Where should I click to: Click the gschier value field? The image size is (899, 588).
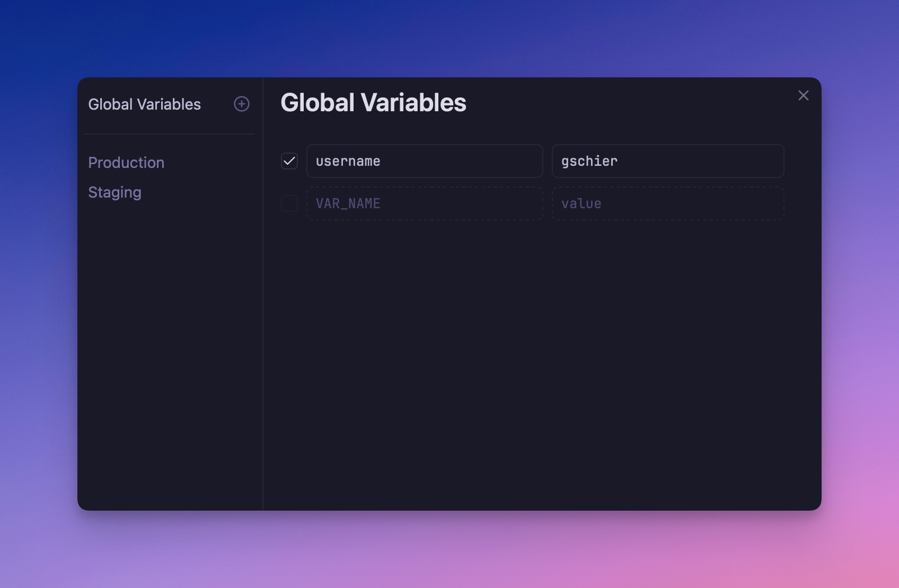667,161
